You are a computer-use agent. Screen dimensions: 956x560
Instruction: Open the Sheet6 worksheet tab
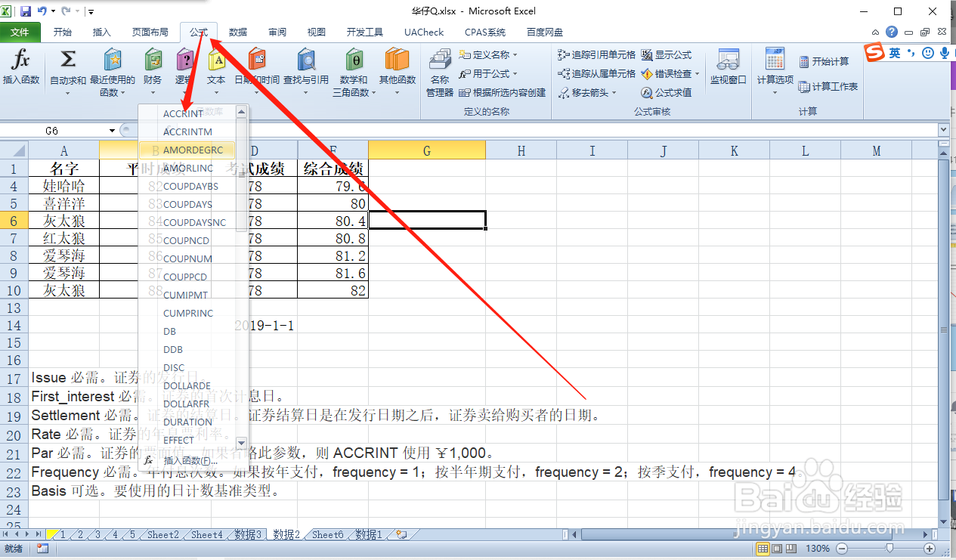pos(328,535)
